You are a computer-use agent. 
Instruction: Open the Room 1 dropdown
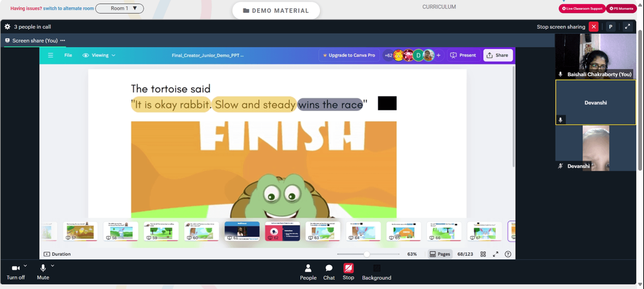120,8
